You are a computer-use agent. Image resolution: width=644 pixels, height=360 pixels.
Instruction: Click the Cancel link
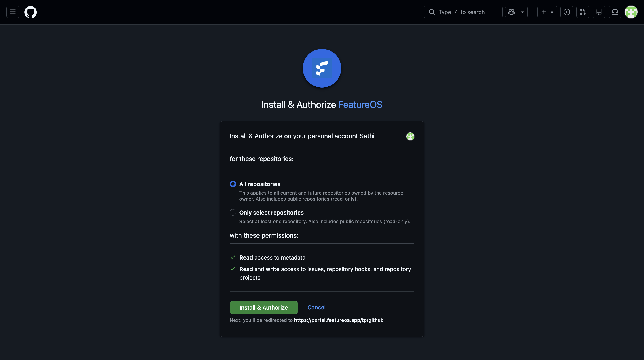coord(316,307)
